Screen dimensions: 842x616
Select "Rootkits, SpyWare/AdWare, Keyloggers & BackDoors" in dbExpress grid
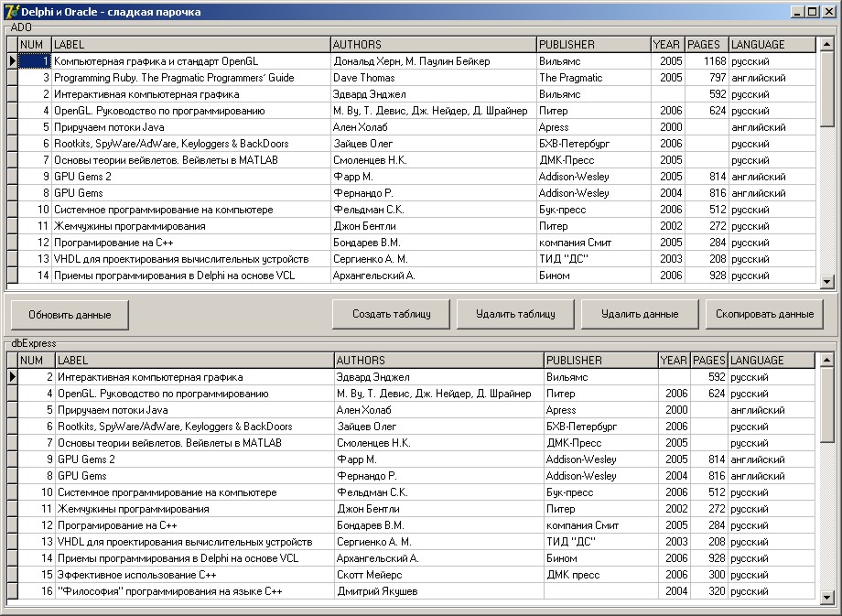click(195, 427)
